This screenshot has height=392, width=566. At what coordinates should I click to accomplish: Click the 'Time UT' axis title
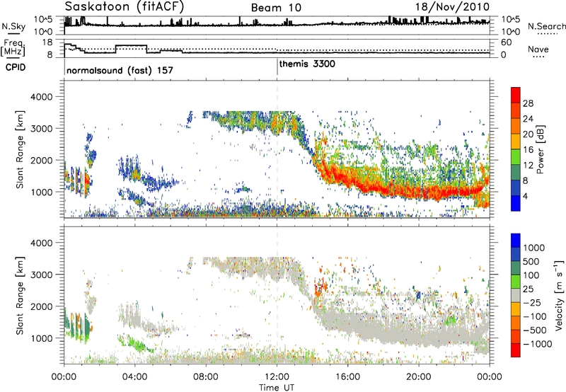277,387
